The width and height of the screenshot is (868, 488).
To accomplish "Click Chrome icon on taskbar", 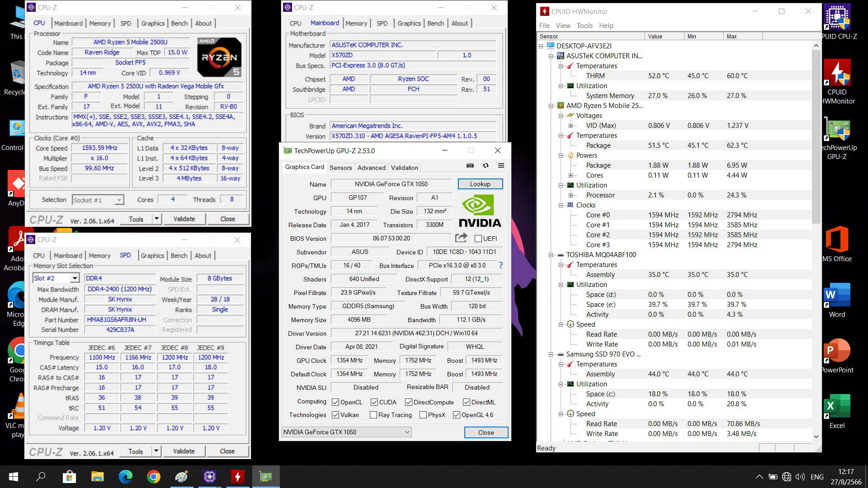I will [x=153, y=477].
